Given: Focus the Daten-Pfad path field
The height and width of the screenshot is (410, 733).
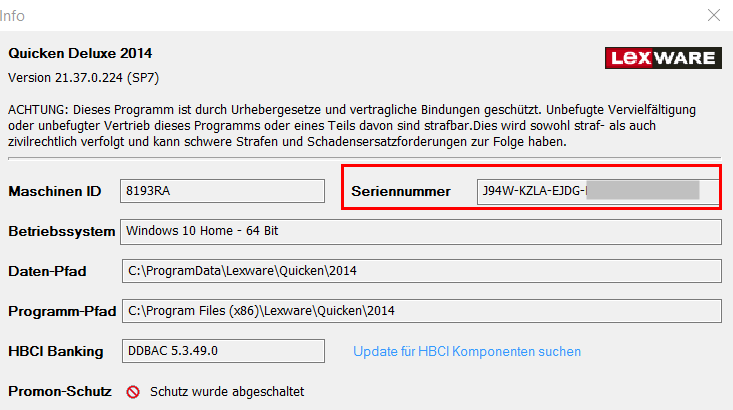Looking at the screenshot, I should 420,271.
